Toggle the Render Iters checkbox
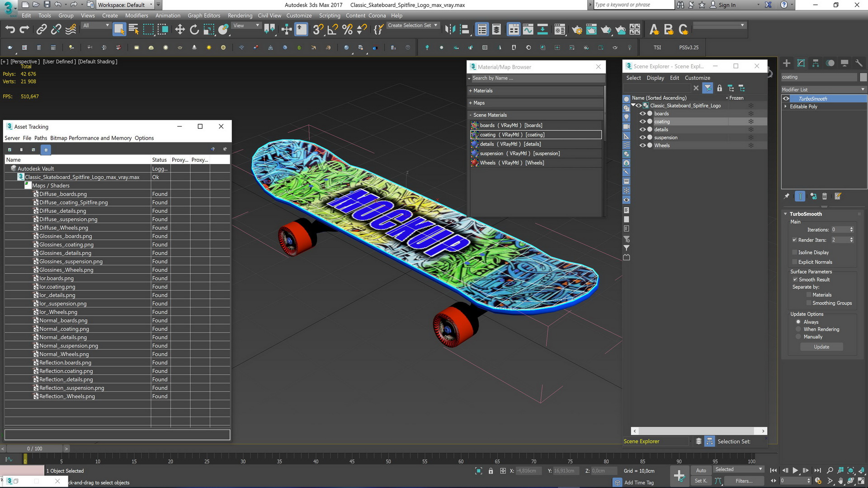Image resolution: width=868 pixels, height=488 pixels. pyautogui.click(x=794, y=240)
